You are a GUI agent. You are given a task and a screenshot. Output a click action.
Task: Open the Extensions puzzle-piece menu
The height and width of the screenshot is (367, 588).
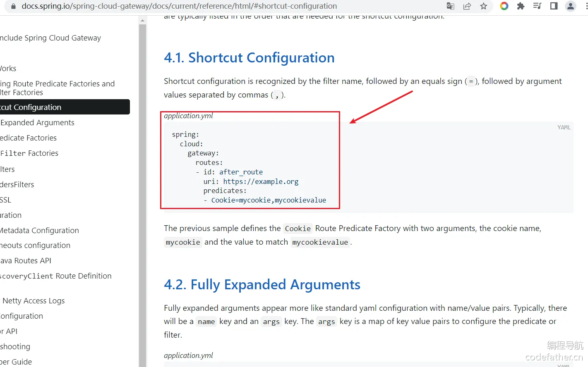click(x=521, y=6)
